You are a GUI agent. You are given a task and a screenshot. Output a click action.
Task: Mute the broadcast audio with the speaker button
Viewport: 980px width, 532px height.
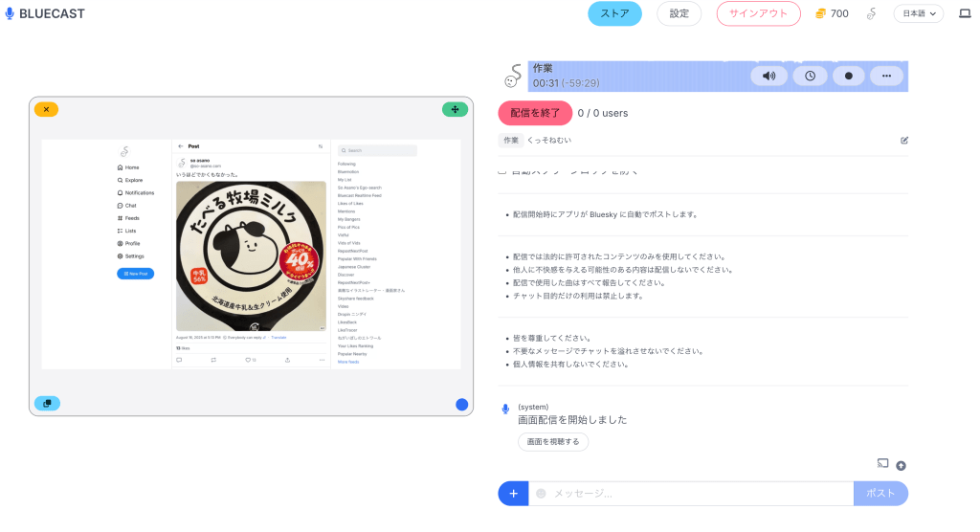click(x=768, y=77)
